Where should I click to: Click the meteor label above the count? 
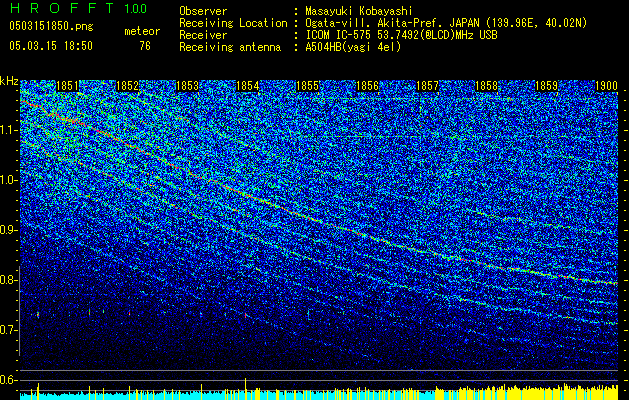coord(142,31)
